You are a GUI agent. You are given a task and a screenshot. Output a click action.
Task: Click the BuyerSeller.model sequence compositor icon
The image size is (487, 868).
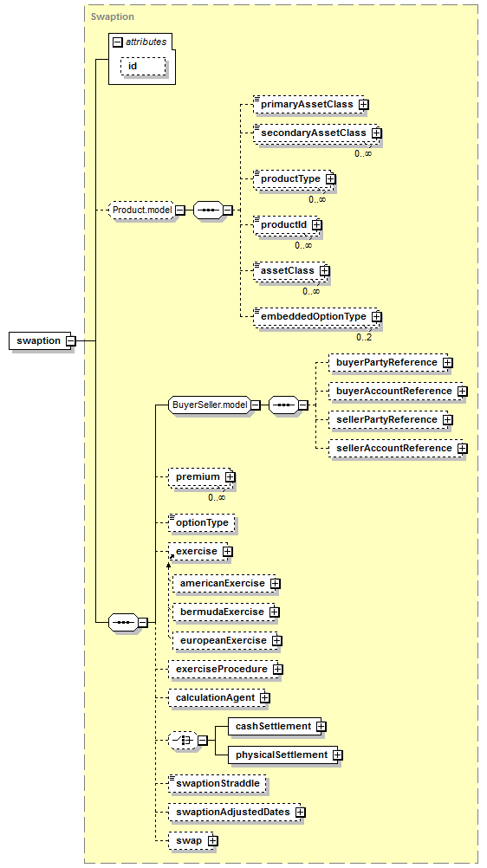(x=283, y=405)
